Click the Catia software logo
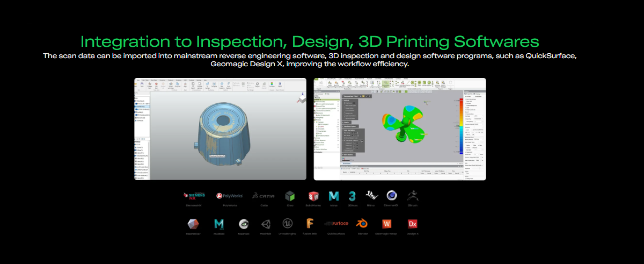The width and height of the screenshot is (644, 264). point(264,196)
